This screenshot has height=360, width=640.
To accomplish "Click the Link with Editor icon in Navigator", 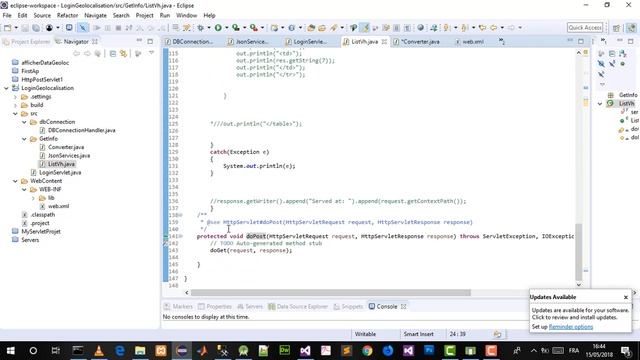I will tap(123, 53).
